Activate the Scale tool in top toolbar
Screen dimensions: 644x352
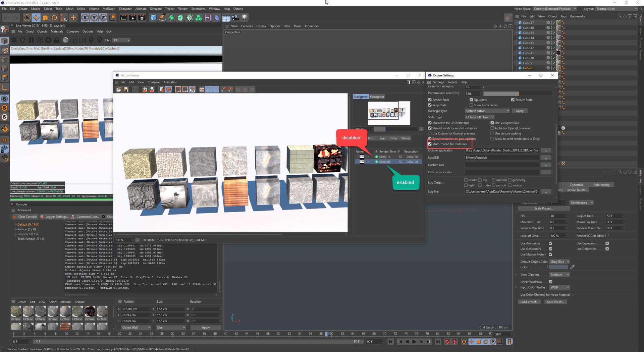[x=45, y=18]
